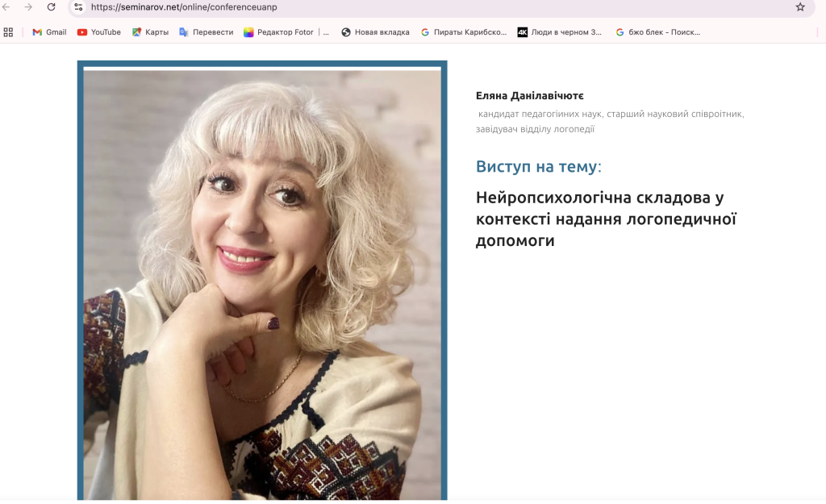Open the Новая вкладка bookmark
The height and width of the screenshot is (504, 826).
click(375, 32)
